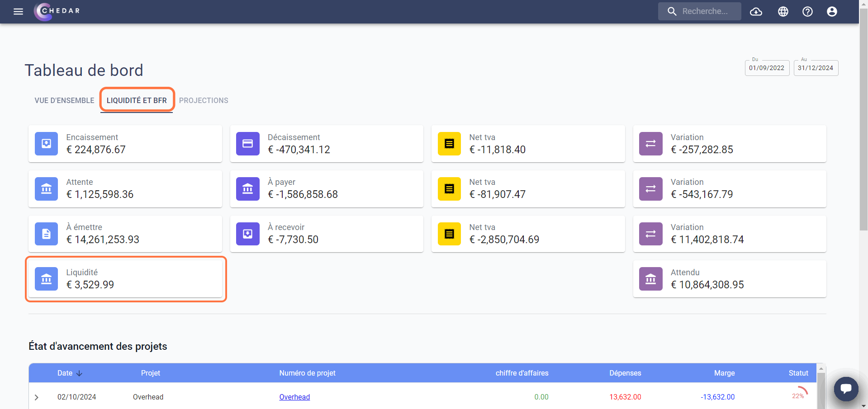
Task: Click the Liquidité bank icon
Action: pyautogui.click(x=46, y=279)
